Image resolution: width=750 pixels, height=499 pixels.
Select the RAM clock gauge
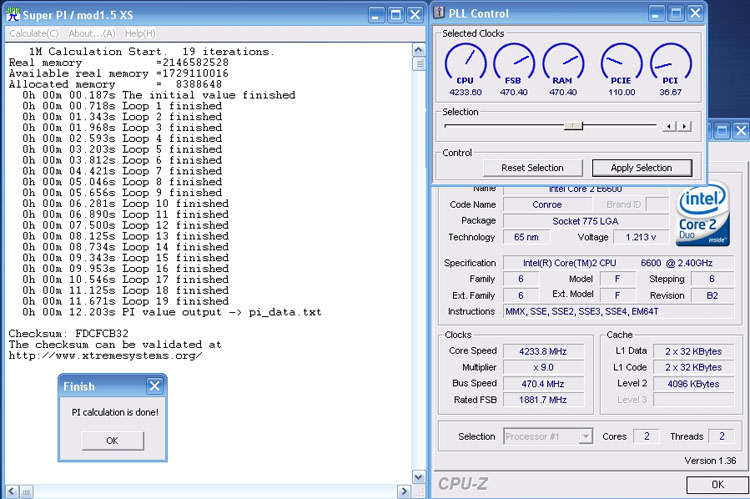pos(563,64)
